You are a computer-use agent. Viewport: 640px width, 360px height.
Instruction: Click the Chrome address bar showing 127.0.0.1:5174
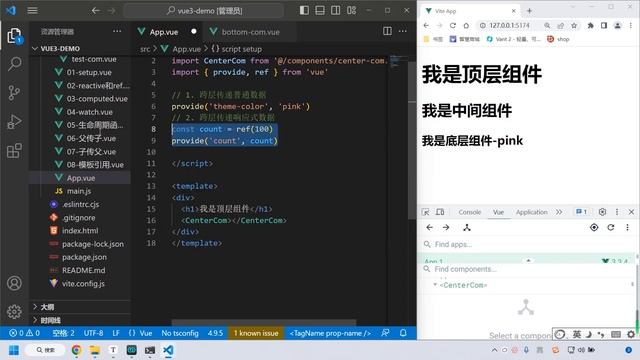tap(509, 25)
